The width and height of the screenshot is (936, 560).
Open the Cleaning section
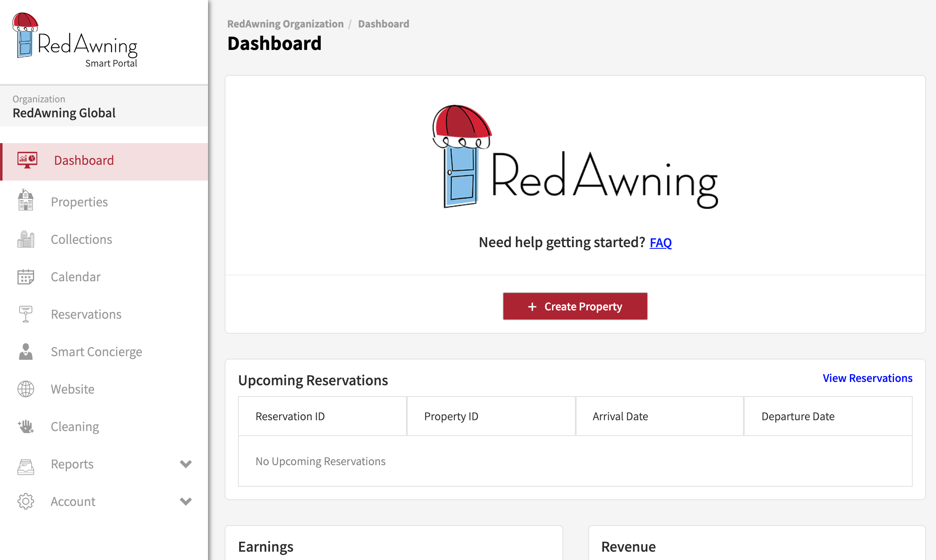click(x=104, y=426)
